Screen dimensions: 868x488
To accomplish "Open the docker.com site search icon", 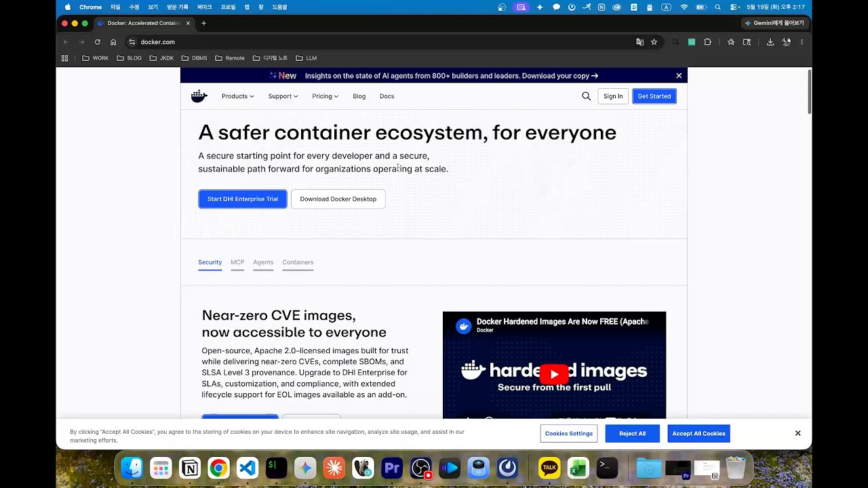I will pyautogui.click(x=587, y=96).
